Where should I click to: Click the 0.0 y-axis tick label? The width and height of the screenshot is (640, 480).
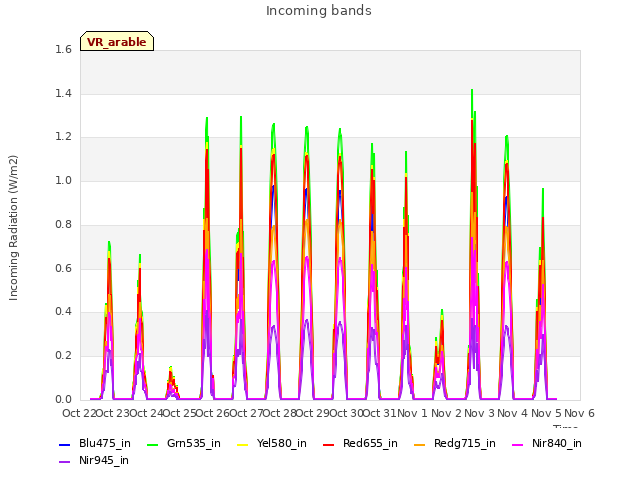click(x=63, y=399)
